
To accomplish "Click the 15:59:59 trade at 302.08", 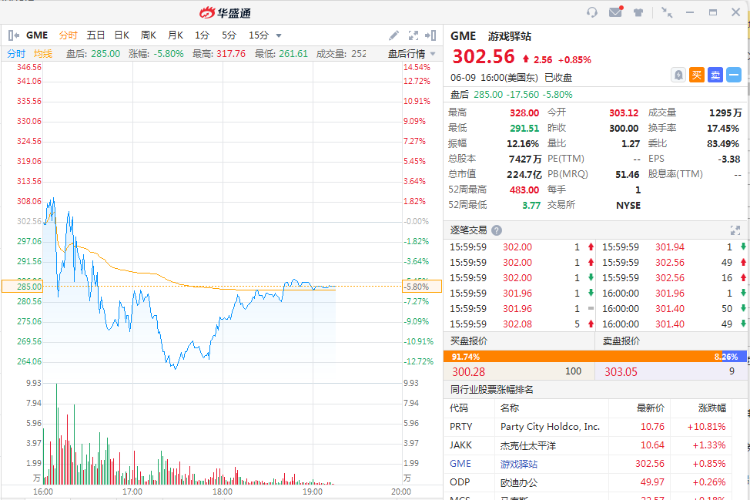I will pyautogui.click(x=520, y=324).
